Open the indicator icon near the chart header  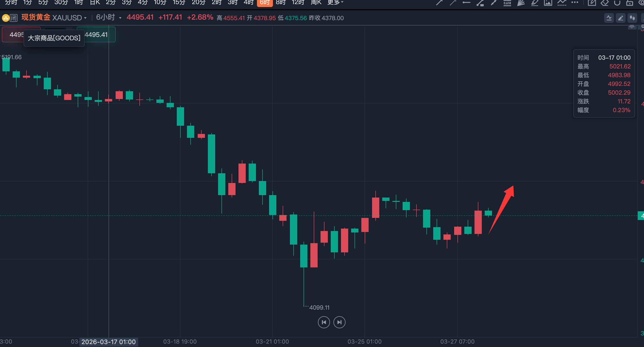click(x=609, y=18)
